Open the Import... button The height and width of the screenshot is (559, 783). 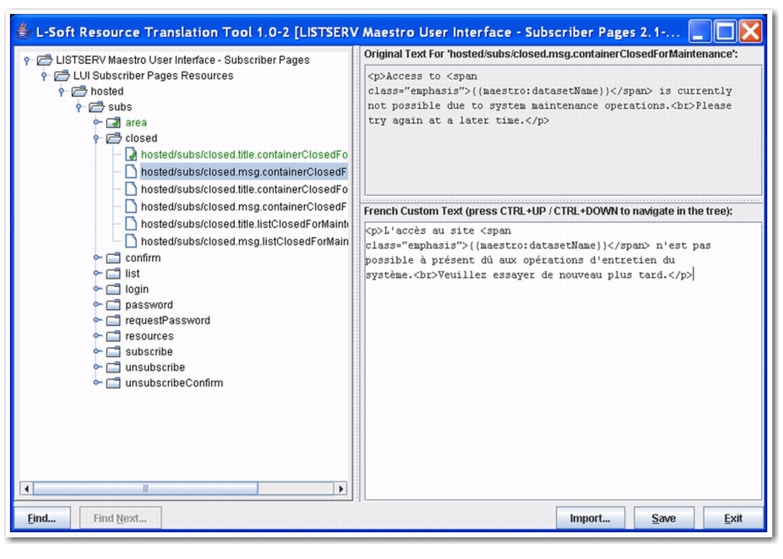click(x=590, y=518)
